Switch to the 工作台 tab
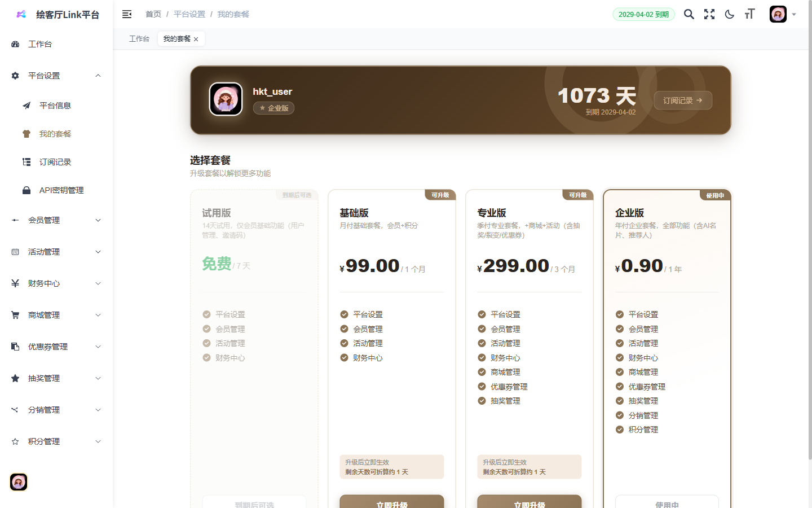The width and height of the screenshot is (812, 508). tap(139, 38)
